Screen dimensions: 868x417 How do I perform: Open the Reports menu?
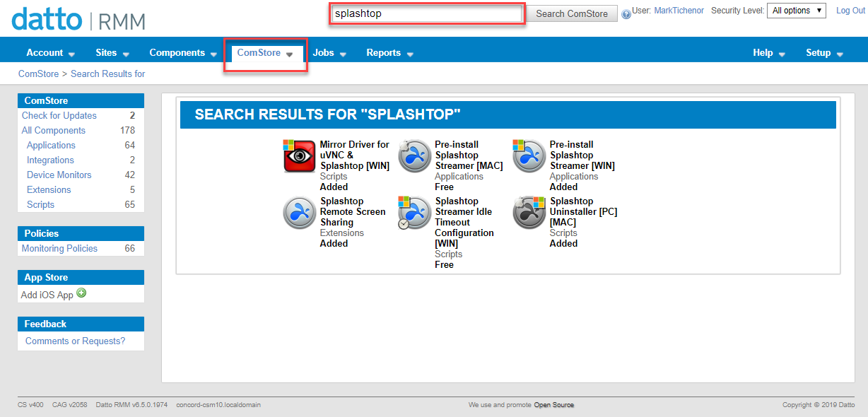382,52
